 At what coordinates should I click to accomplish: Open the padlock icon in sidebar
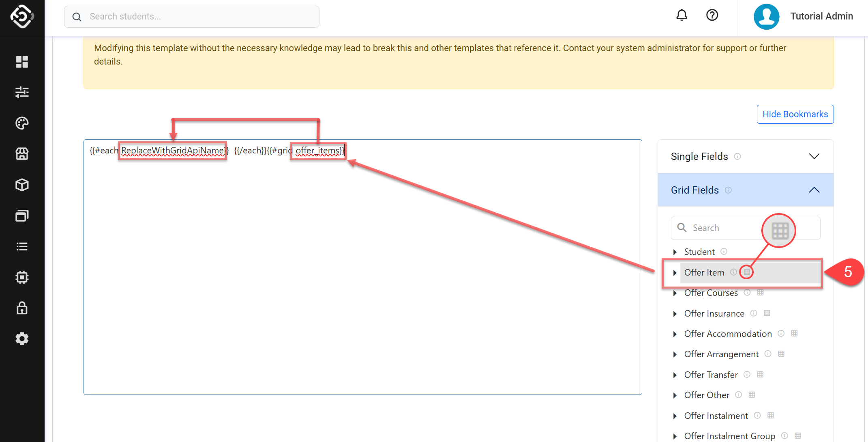22,308
